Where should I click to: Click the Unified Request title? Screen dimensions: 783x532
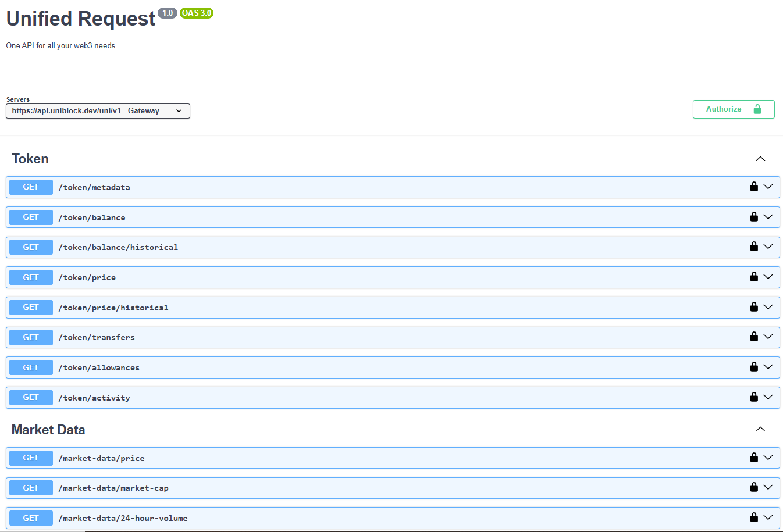point(81,19)
